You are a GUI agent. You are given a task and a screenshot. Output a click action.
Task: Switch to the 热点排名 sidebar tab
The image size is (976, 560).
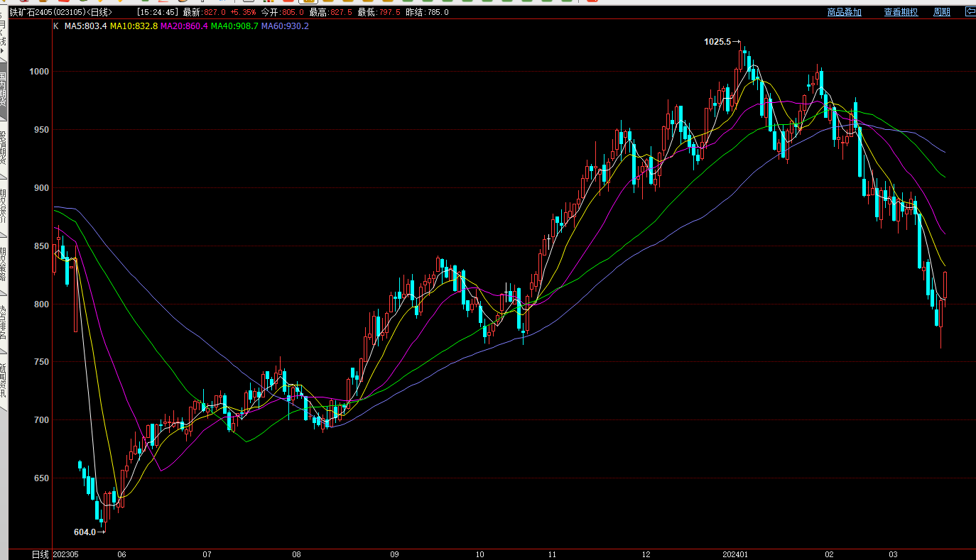point(3,323)
